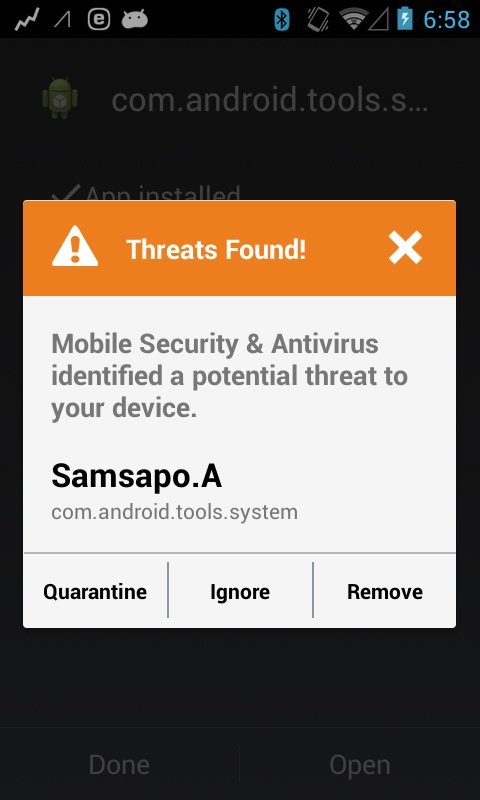Tap the zigzag graph notification icon

27,20
